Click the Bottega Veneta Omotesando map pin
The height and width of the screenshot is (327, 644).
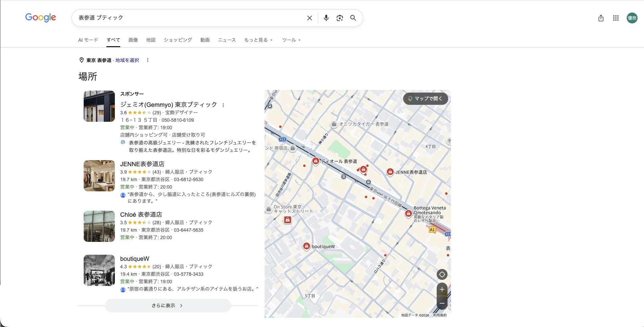pos(409,213)
